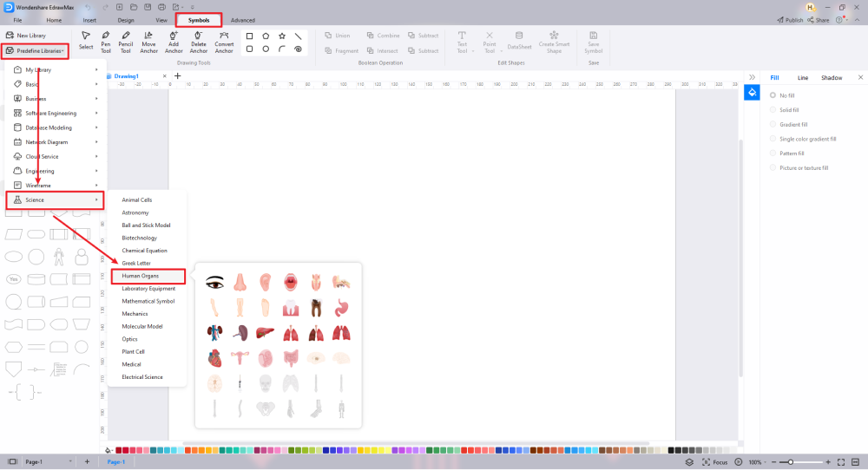Pick the pentagon shape drawing tool

tap(266, 36)
